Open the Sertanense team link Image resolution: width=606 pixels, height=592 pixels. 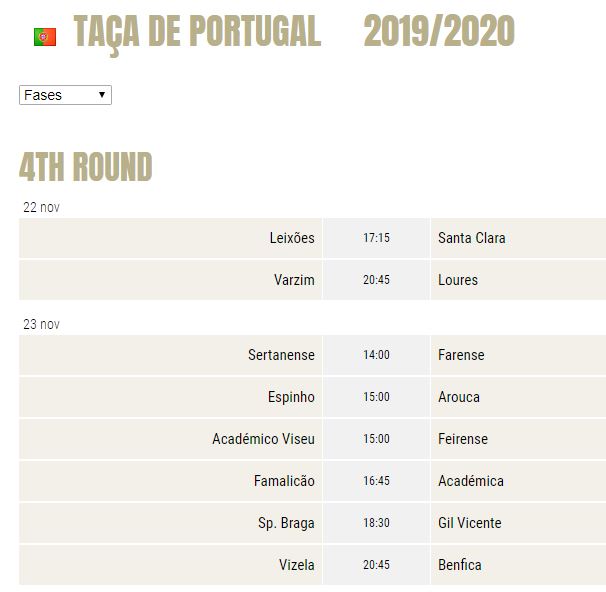(281, 355)
